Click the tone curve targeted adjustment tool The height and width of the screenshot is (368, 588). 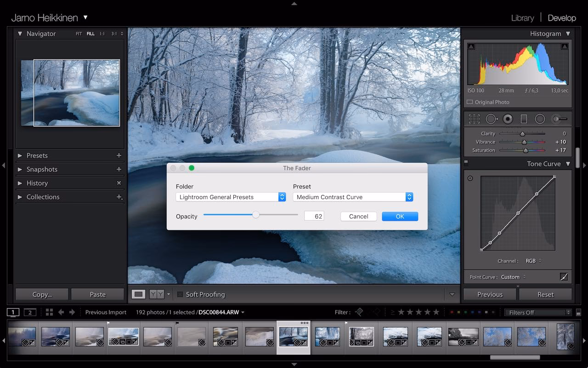coord(470,178)
